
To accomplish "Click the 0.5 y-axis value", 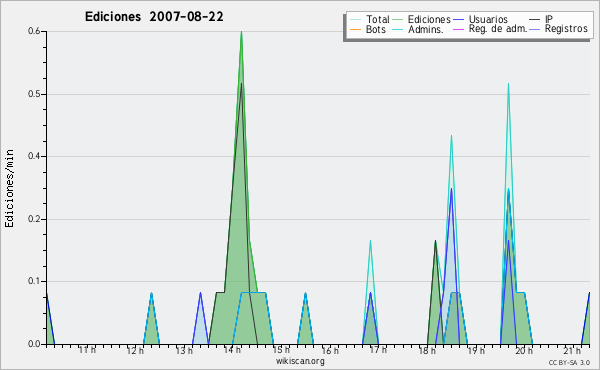I will (x=34, y=94).
